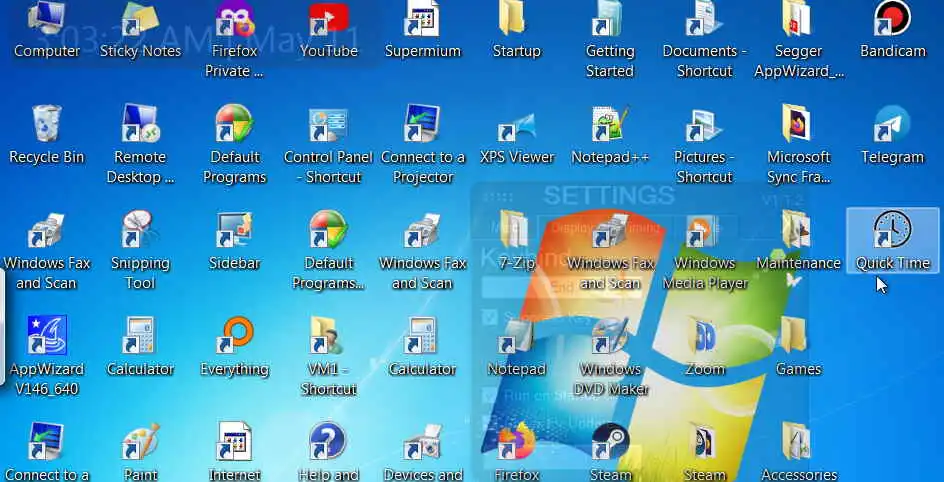The image size is (944, 482).
Task: Select the Remote Desktop shortcut
Action: [140, 125]
